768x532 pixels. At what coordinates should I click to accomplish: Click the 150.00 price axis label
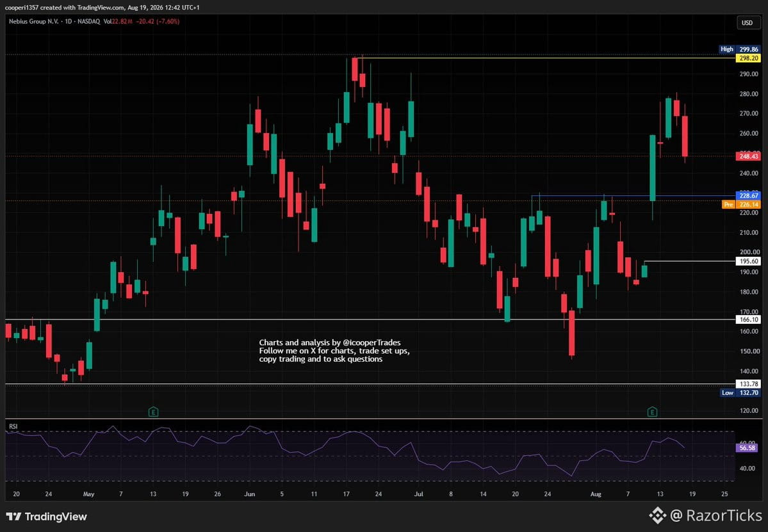click(749, 351)
